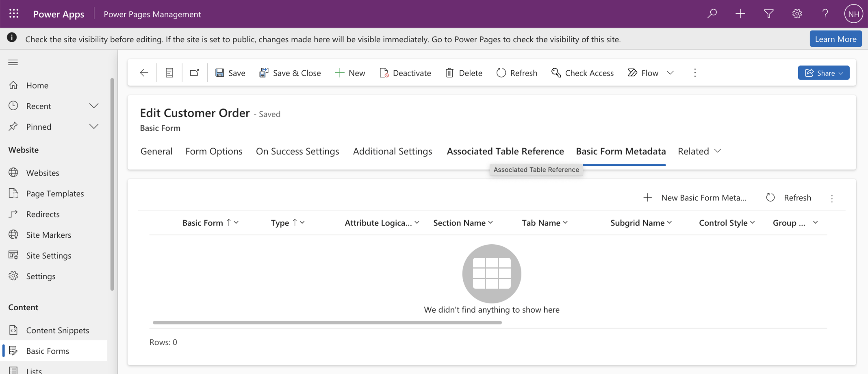Screen dimensions: 868x374
Task: Expand the Recent section chevron
Action: 94,106
